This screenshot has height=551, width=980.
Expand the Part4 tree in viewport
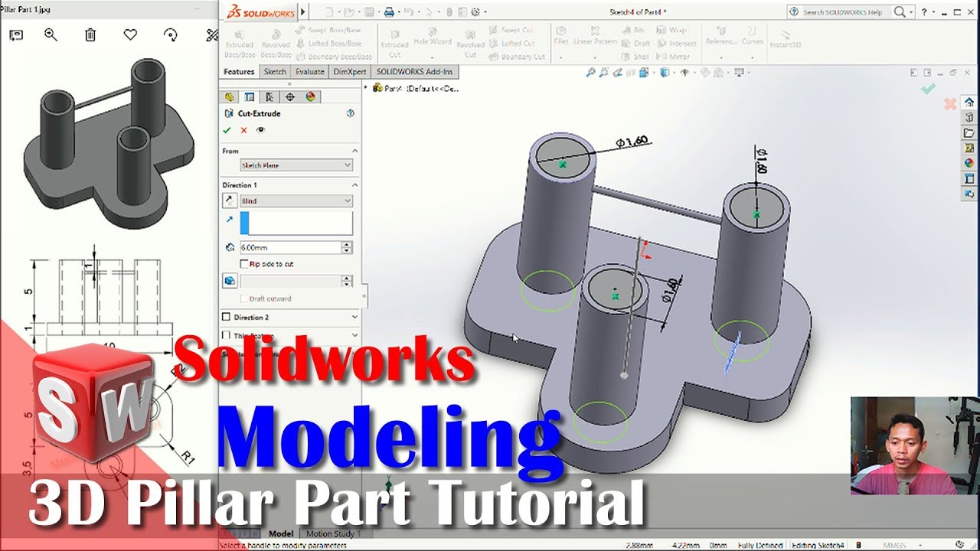367,88
